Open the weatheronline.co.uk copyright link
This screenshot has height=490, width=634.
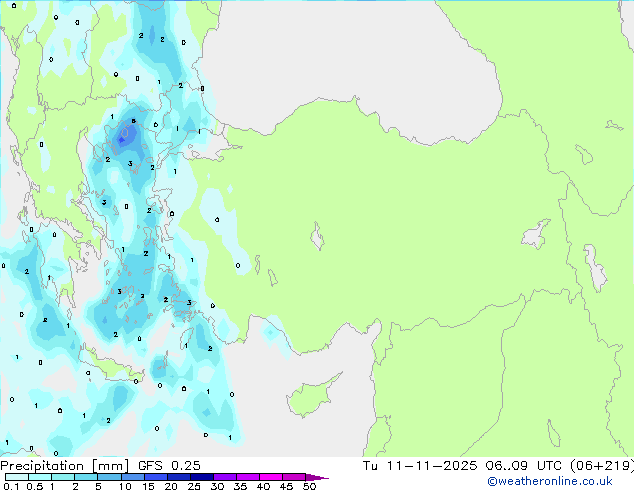(x=550, y=481)
